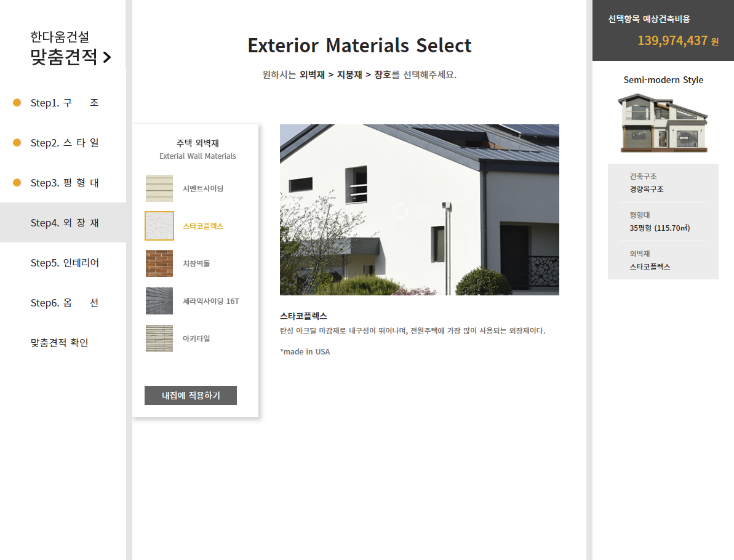Screen dimensions: 734x560
Task: Click the 한다움건설 맞춤견적 arrow chevron
Action: (x=107, y=58)
